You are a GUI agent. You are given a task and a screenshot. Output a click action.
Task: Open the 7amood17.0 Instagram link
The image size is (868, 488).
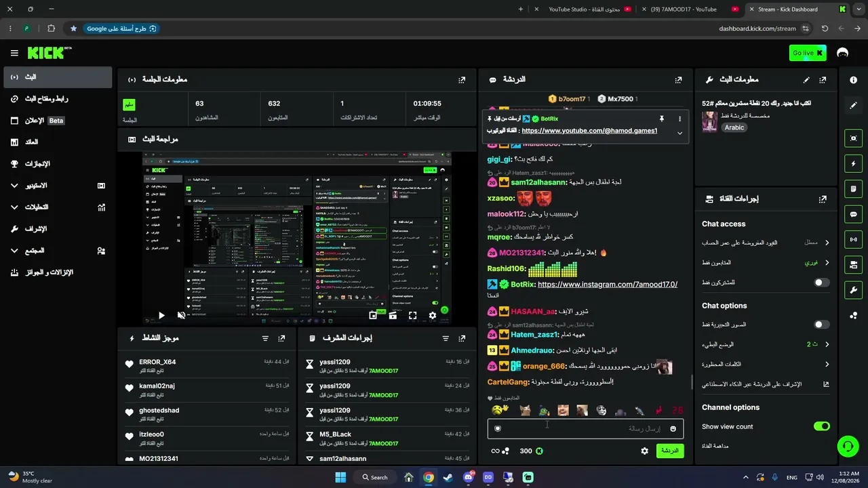(608, 285)
